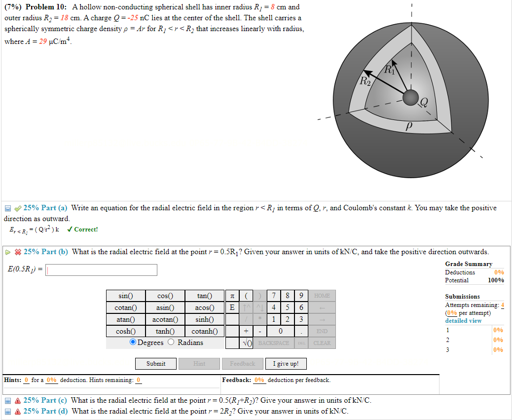Viewport: 512px width, 420px height.
Task: Insert the cotanh() function
Action: tap(204, 331)
